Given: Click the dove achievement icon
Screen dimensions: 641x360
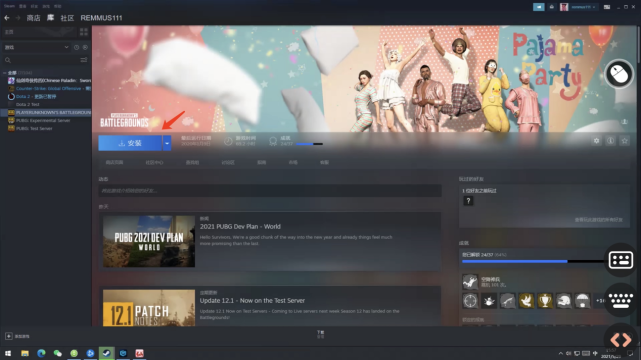Looking at the screenshot, I should 526,301.
